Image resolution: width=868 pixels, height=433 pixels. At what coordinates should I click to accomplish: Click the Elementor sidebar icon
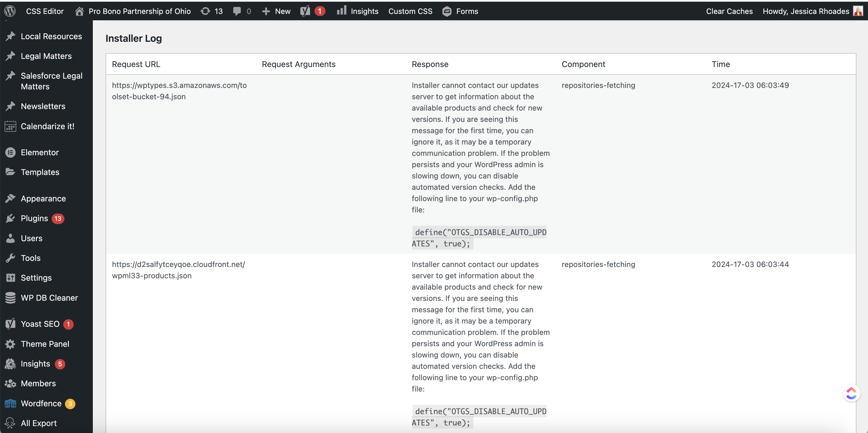(10, 152)
